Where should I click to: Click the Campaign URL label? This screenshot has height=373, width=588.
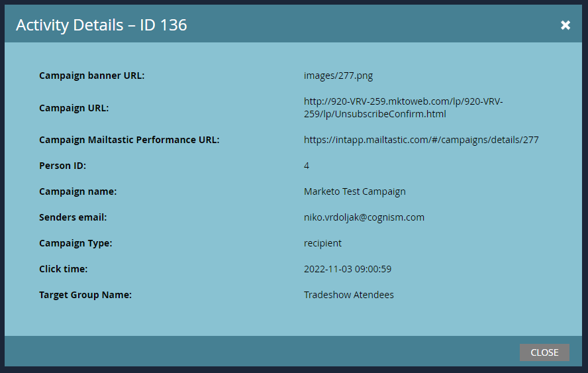click(74, 108)
